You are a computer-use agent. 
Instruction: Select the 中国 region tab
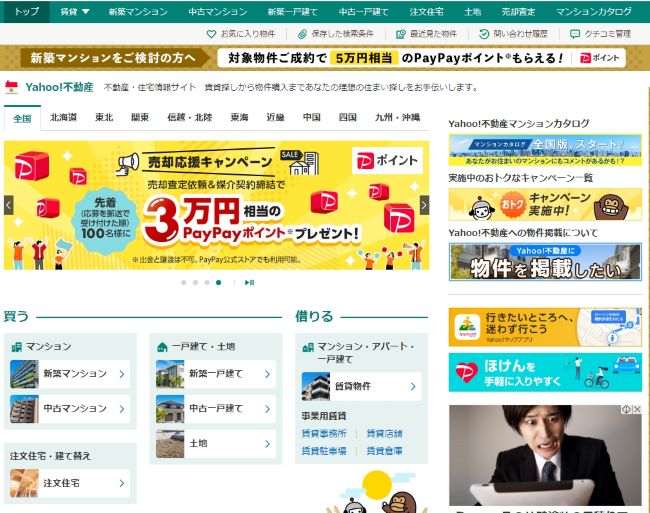tap(312, 117)
